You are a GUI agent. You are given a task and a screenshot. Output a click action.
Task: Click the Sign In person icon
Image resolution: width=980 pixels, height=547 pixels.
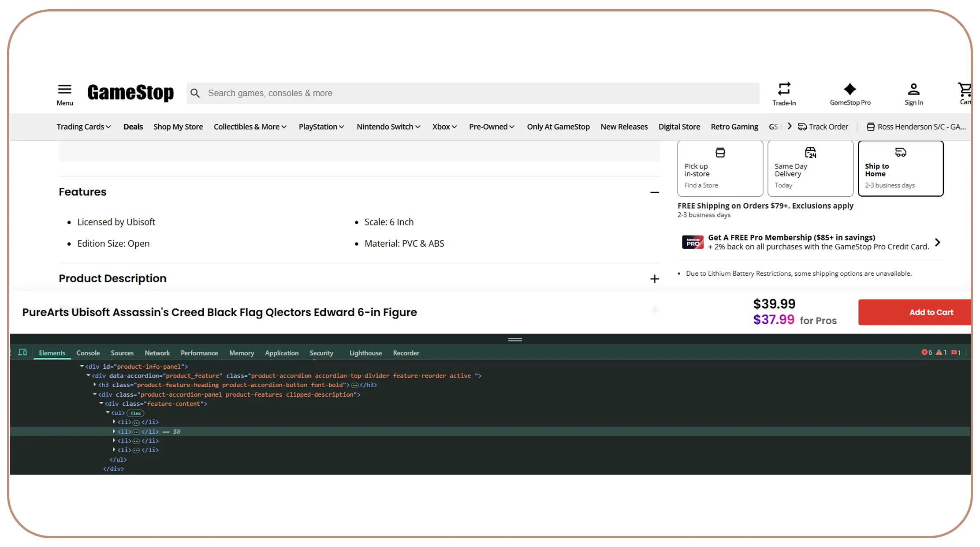point(913,89)
